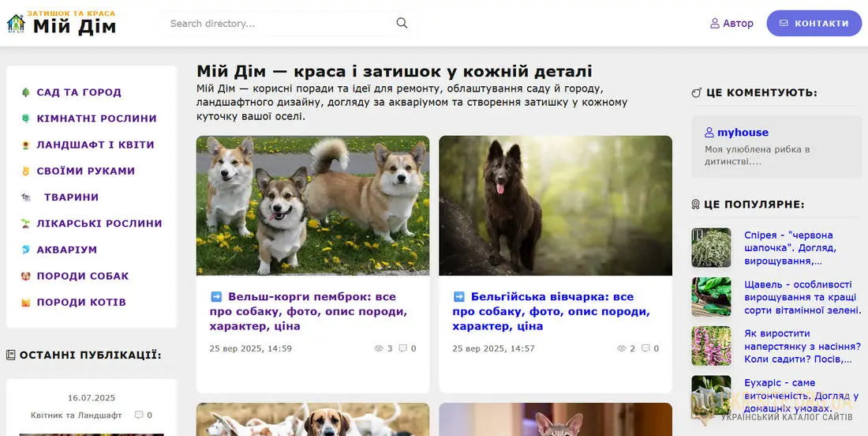Click the dolphin icon beside Акваріум
This screenshot has width=868, height=436.
[x=26, y=250]
